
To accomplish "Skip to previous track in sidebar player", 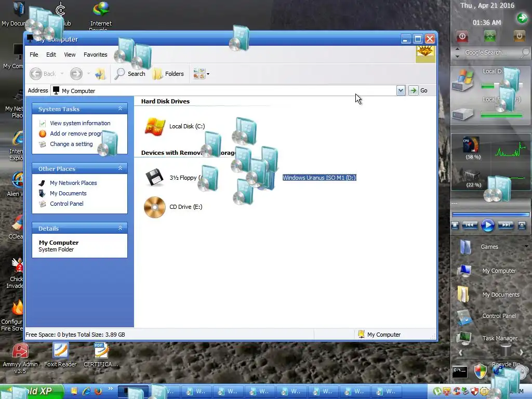I will point(470,225).
